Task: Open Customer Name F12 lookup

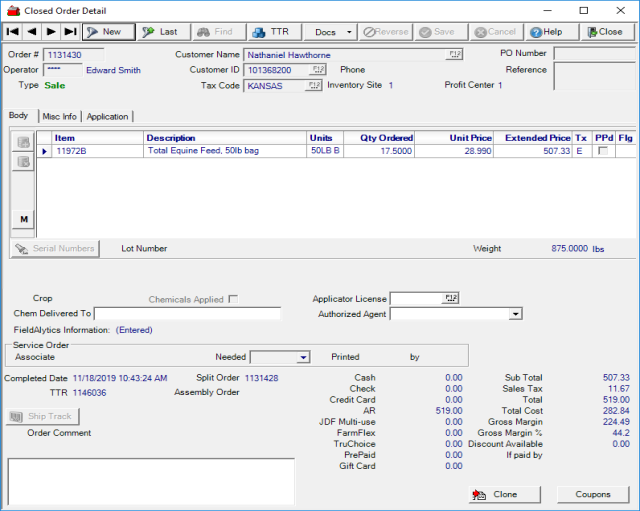Action: pos(455,54)
